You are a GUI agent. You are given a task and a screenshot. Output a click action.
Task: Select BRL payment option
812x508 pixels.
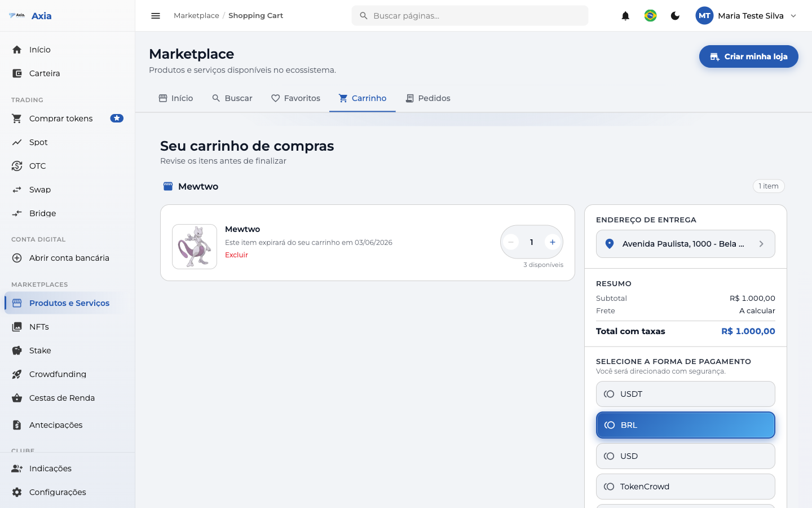pos(686,425)
